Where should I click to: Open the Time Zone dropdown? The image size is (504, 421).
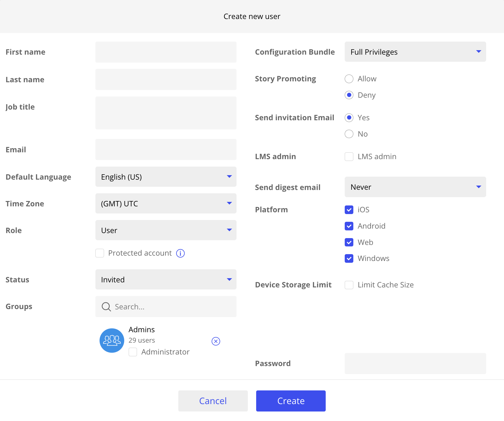coord(166,203)
